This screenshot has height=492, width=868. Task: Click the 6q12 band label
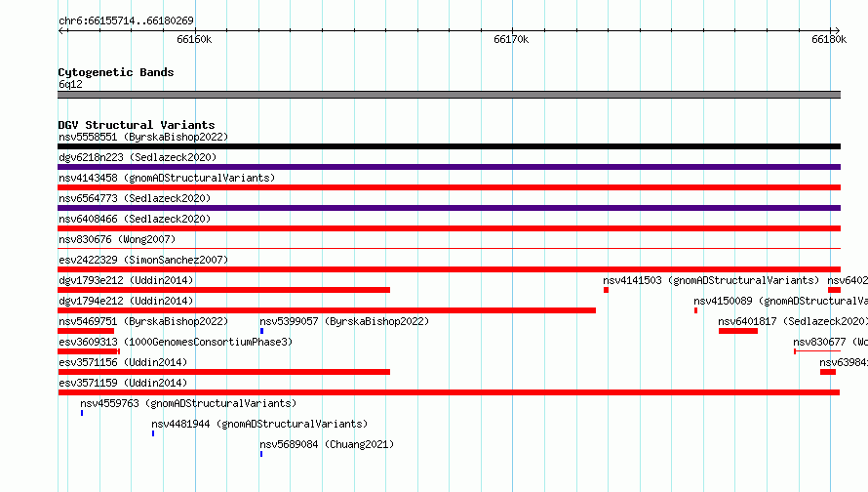pos(70,84)
